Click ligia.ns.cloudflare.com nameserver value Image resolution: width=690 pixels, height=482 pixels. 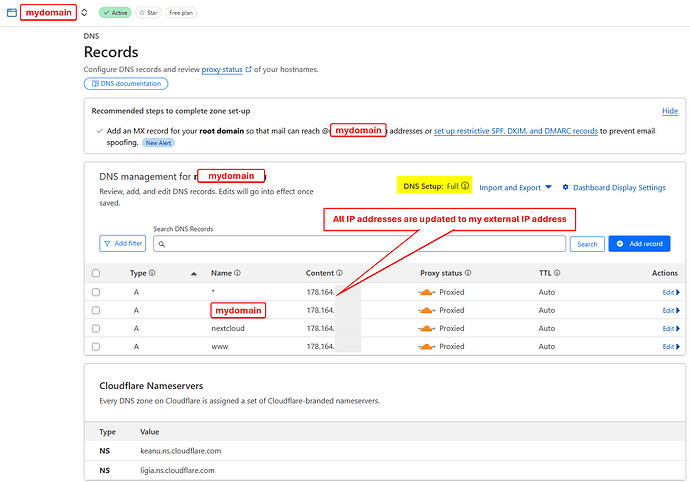pos(177,470)
